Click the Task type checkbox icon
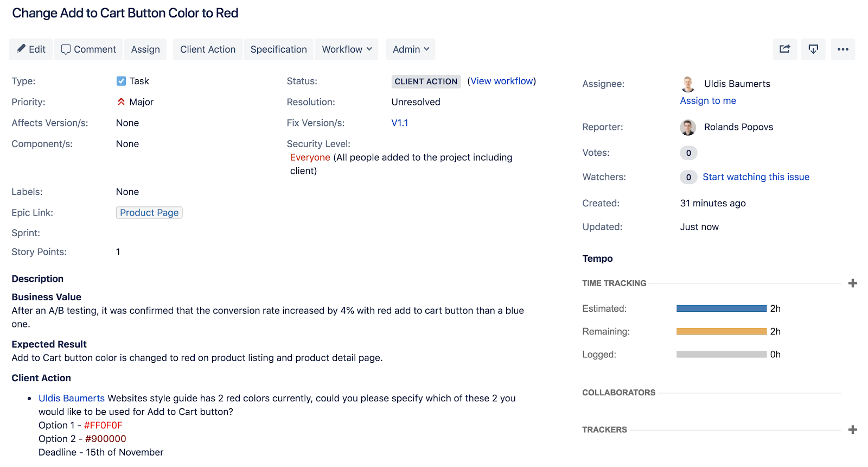 [x=121, y=81]
